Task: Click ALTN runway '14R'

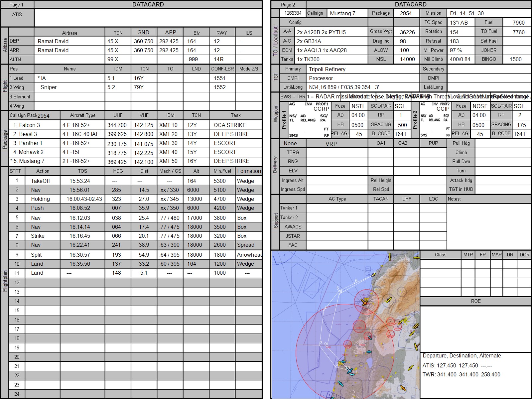Action: (x=219, y=59)
